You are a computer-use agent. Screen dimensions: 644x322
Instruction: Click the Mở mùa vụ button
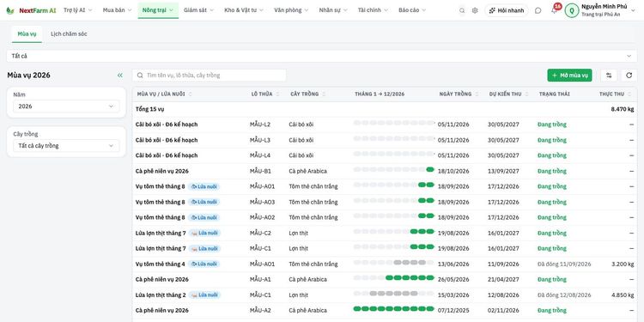click(x=569, y=76)
